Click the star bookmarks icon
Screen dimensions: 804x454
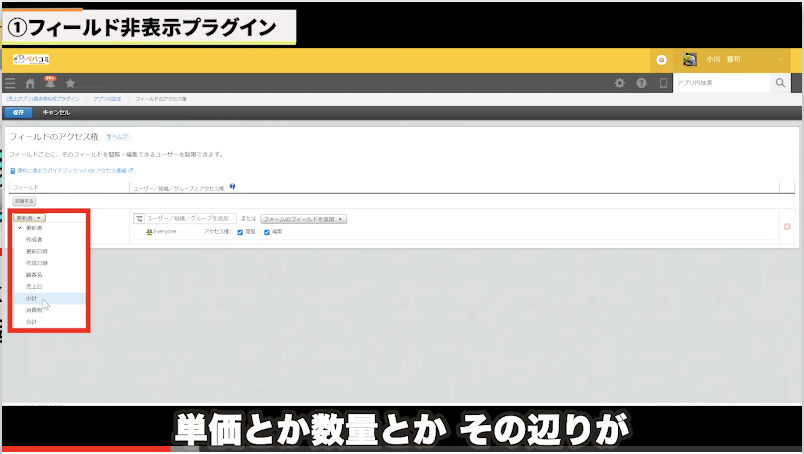pos(70,83)
